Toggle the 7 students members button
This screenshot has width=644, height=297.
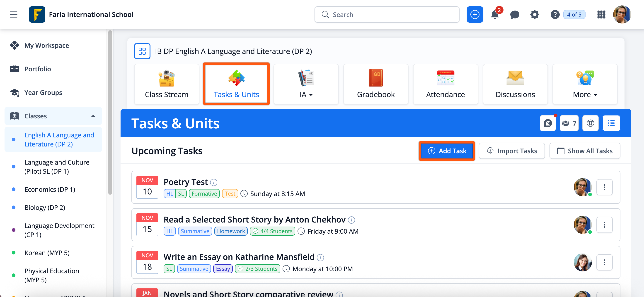(x=569, y=123)
